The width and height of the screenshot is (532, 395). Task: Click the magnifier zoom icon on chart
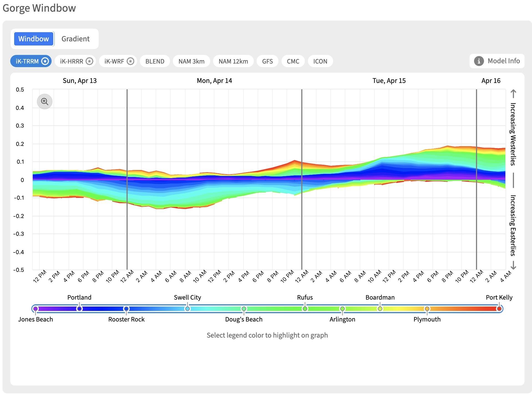pyautogui.click(x=45, y=102)
